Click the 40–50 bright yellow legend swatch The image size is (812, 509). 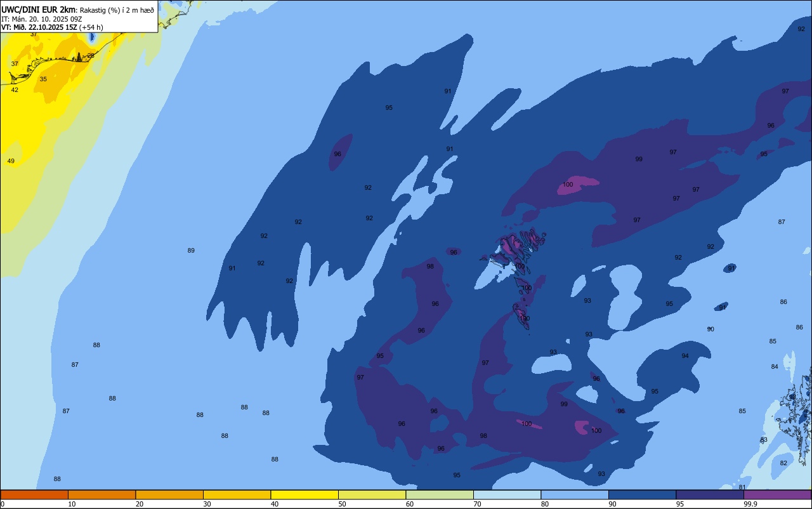pyautogui.click(x=304, y=494)
